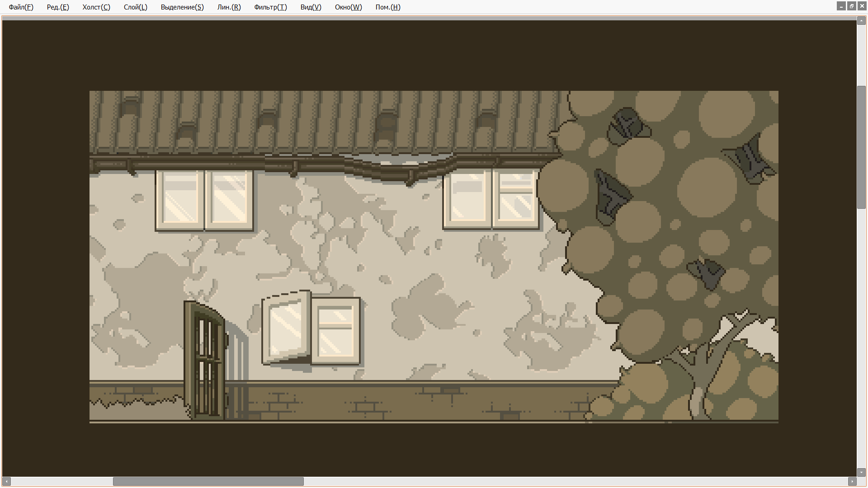Viewport: 868px width, 488px height.
Task: Open the Слой(L) layer menu
Action: tap(136, 7)
